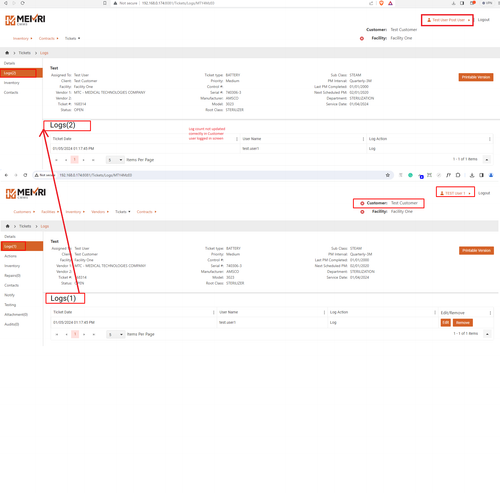The image size is (500, 493).
Task: Go back in the lower browser window
Action: pyautogui.click(x=6, y=175)
